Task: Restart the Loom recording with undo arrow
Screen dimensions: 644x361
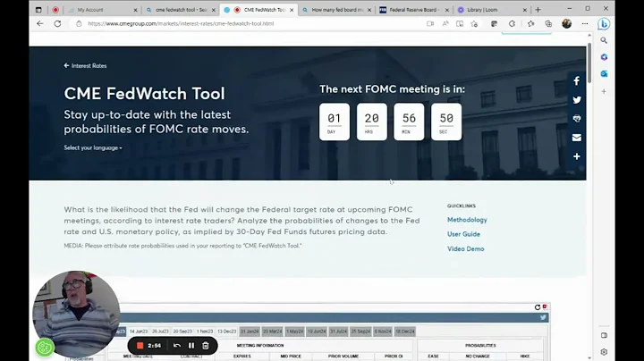Action: pos(177,346)
